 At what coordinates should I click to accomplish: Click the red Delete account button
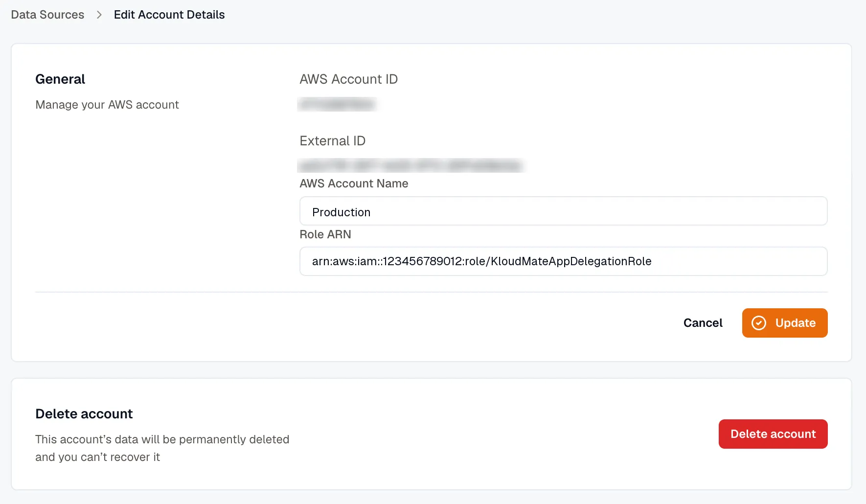(x=773, y=434)
